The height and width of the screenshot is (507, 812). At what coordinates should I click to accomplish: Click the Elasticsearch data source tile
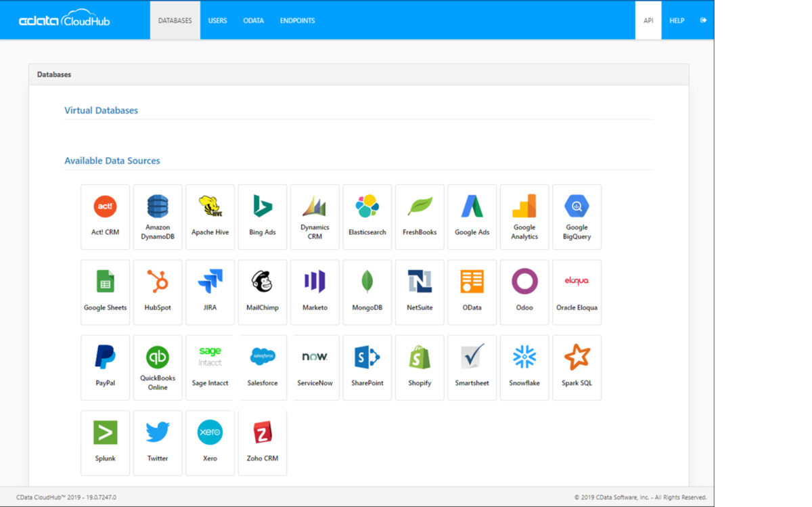coord(367,217)
